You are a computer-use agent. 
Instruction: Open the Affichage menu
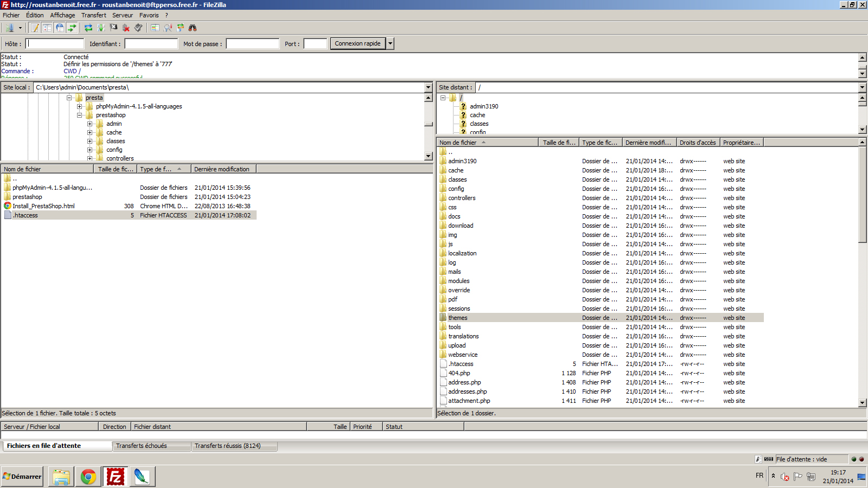(x=62, y=15)
